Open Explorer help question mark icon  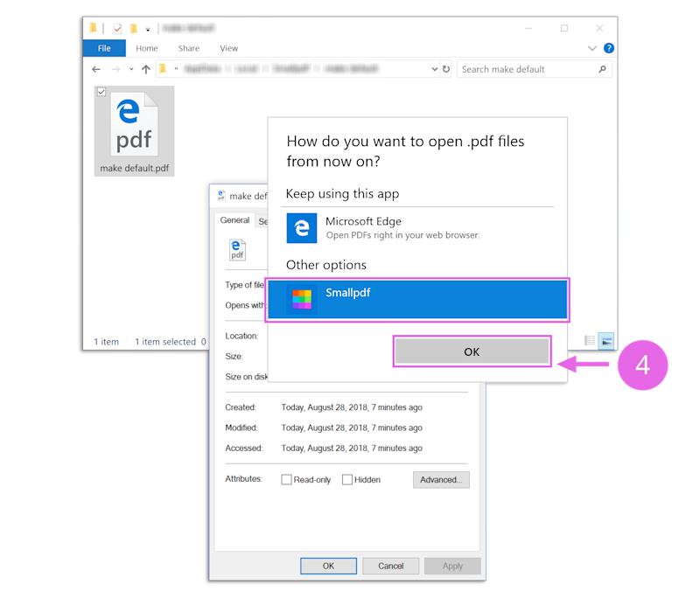click(608, 48)
